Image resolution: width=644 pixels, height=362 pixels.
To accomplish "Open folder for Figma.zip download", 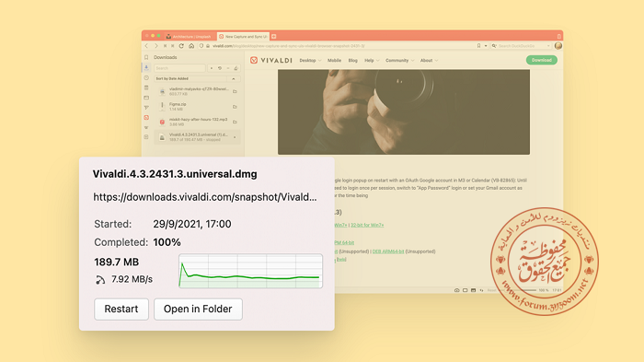I will coord(235,107).
